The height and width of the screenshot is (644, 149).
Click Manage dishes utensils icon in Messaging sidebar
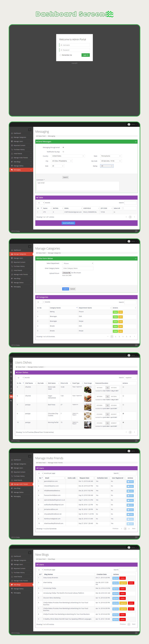pyautogui.click(x=12, y=166)
